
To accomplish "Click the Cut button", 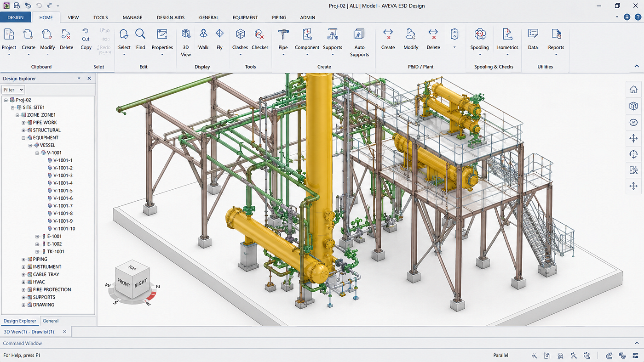I will (86, 35).
